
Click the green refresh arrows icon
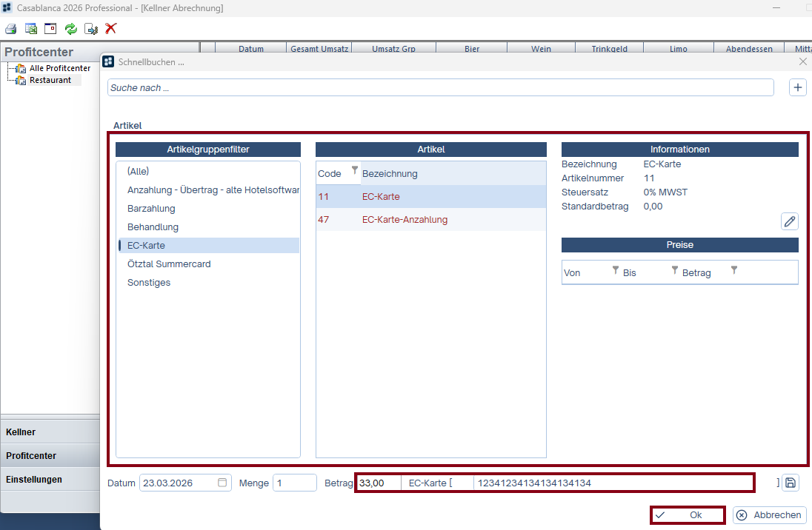(x=71, y=29)
